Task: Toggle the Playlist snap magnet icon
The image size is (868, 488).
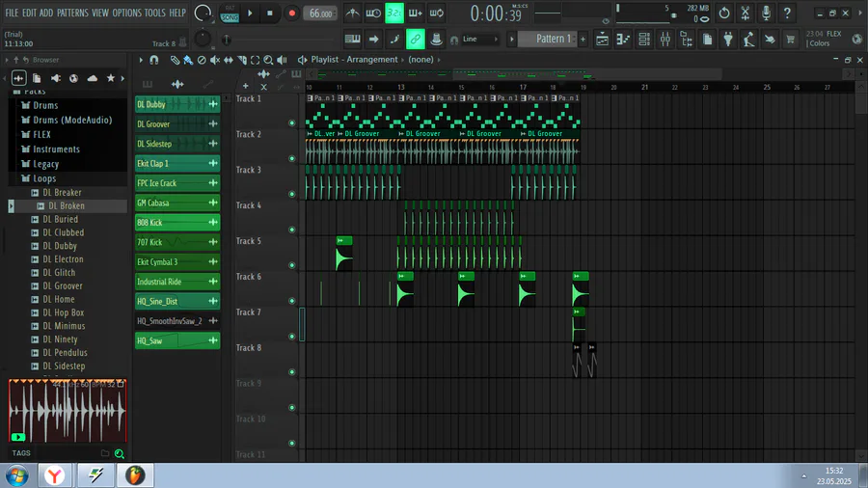Action: (154, 60)
